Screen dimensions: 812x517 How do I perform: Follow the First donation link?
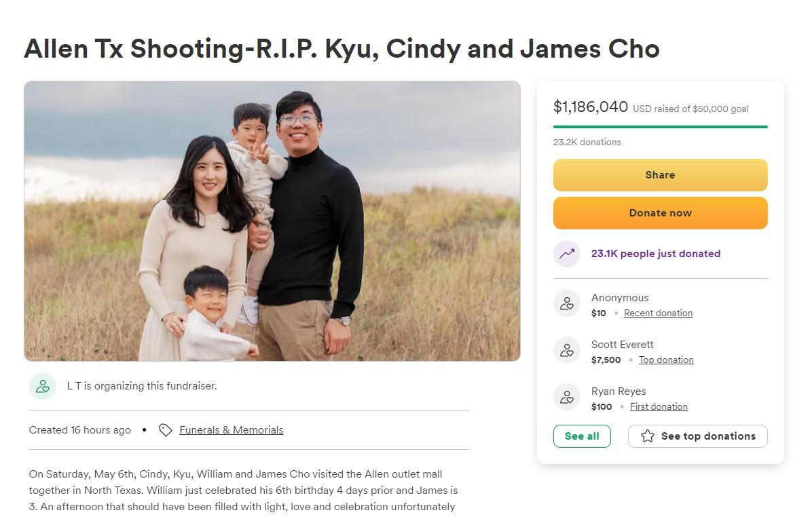pyautogui.click(x=659, y=406)
